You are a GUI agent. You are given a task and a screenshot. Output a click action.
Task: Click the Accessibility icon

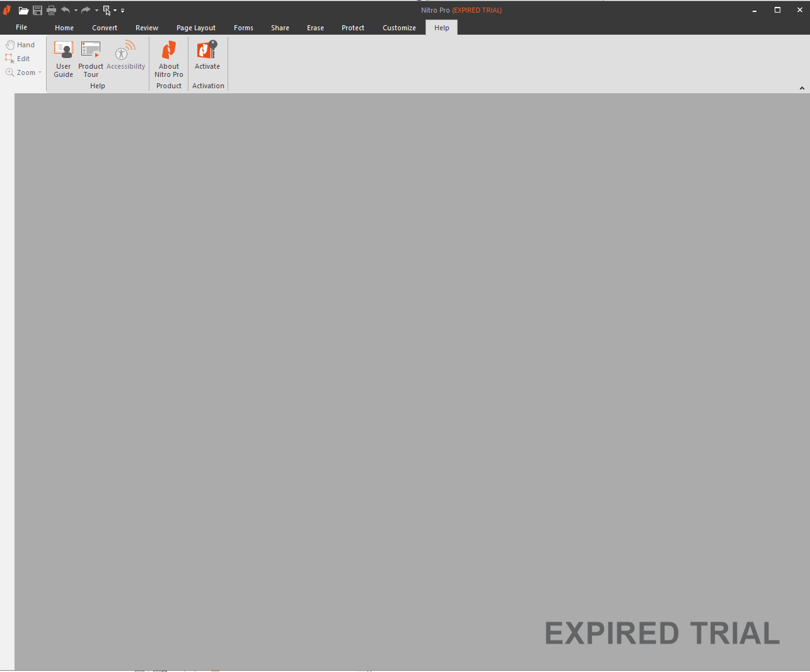[x=126, y=55]
